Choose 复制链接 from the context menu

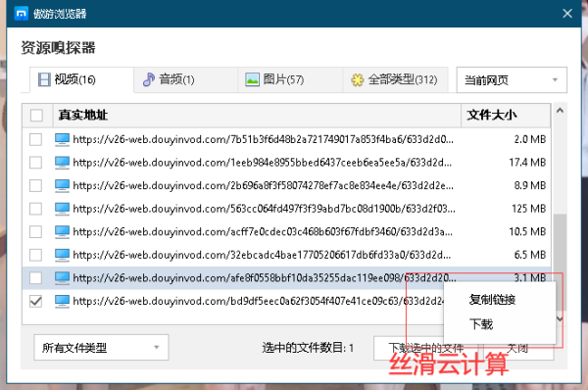point(492,300)
